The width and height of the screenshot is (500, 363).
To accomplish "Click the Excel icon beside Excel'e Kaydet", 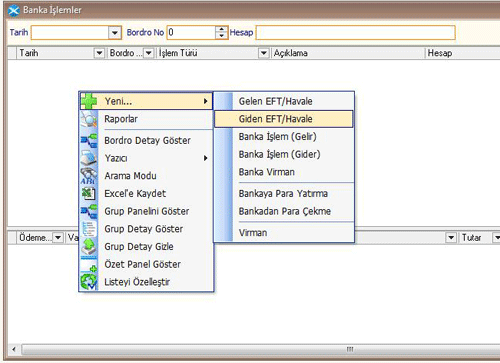I will (x=89, y=193).
